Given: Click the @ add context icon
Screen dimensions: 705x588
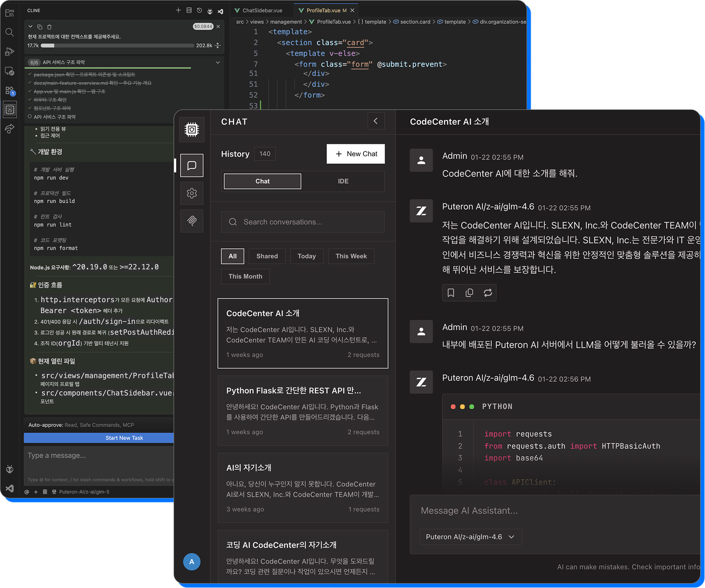Looking at the screenshot, I should 27,492.
